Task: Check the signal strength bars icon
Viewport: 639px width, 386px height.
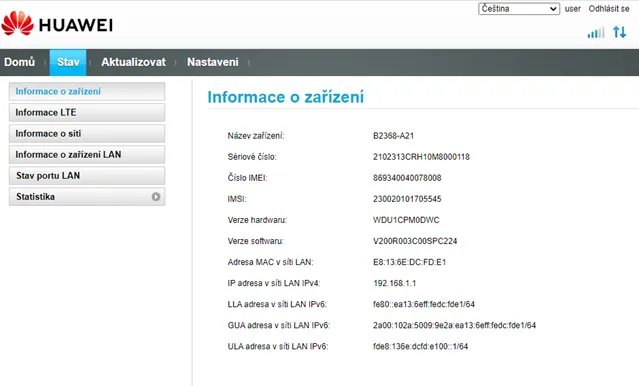Action: coord(596,32)
